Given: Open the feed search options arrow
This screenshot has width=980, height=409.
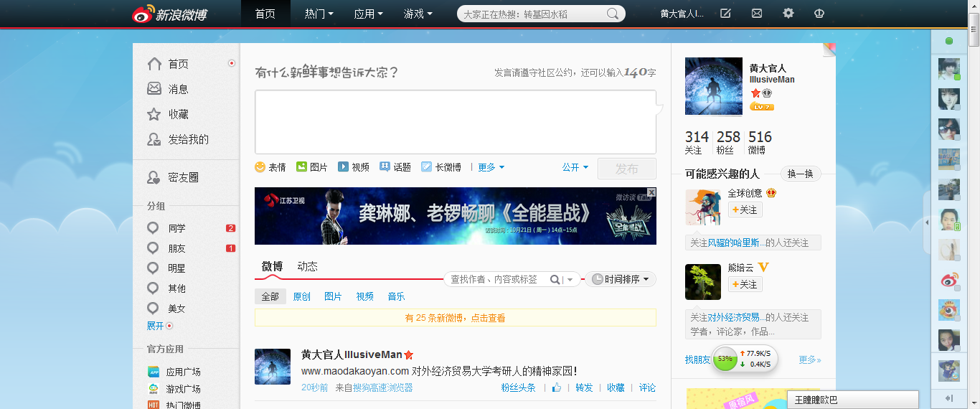Looking at the screenshot, I should click(571, 280).
